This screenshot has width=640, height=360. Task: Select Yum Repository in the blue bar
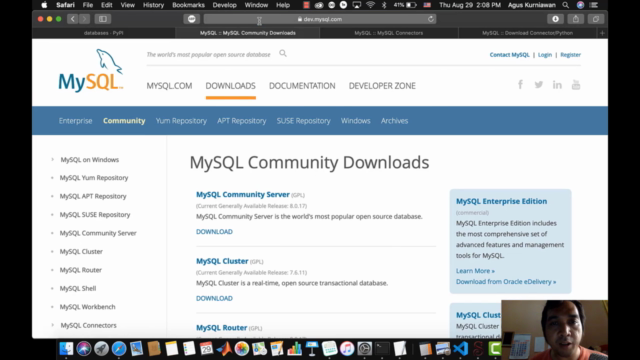tap(181, 121)
